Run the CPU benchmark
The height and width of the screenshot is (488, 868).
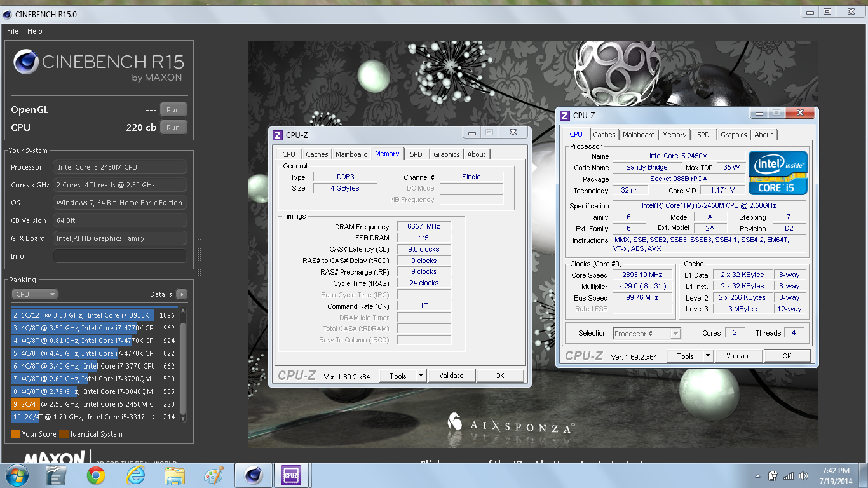pyautogui.click(x=173, y=128)
